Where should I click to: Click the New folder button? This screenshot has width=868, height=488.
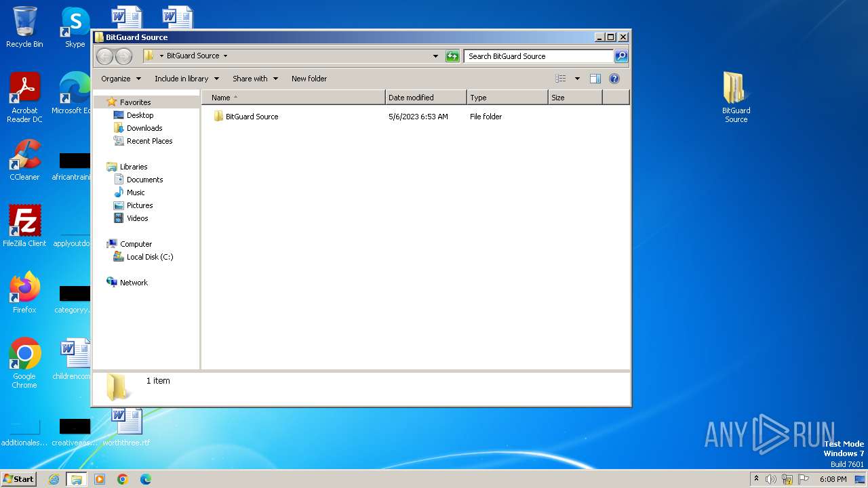(x=309, y=79)
